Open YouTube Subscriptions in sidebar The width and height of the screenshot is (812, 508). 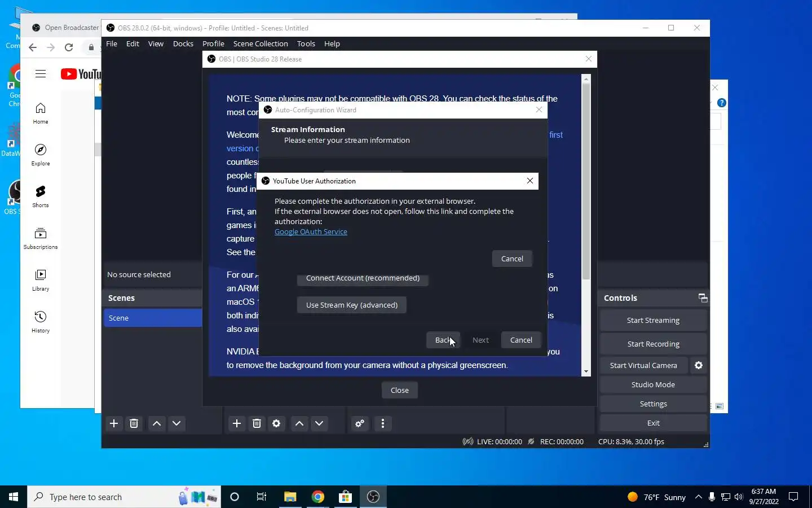pyautogui.click(x=41, y=238)
